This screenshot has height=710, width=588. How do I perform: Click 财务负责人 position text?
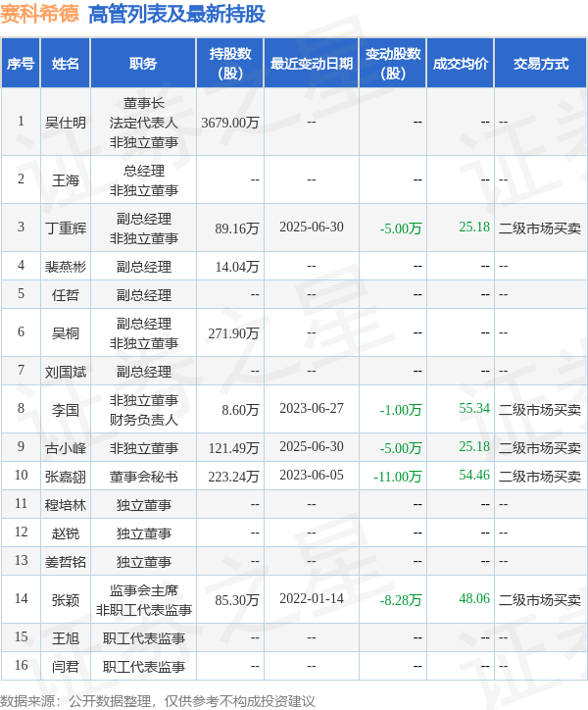143,420
